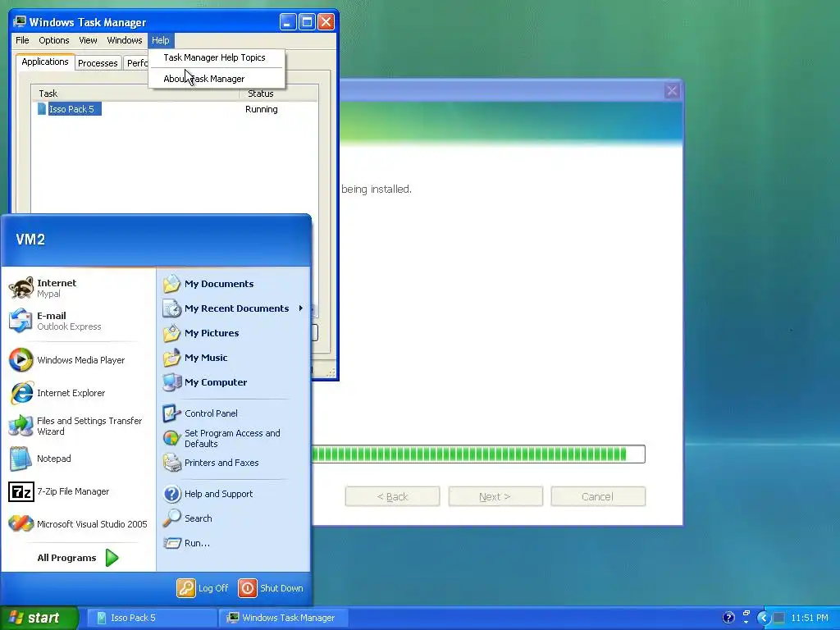Switch to the Applications tab
Viewport: 840px width, 630px height.
(x=45, y=62)
